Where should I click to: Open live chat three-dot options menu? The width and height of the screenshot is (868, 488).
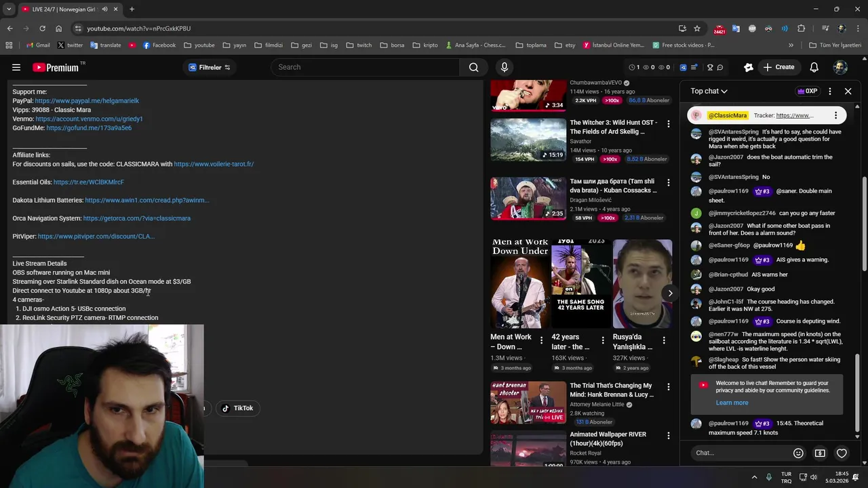(830, 91)
